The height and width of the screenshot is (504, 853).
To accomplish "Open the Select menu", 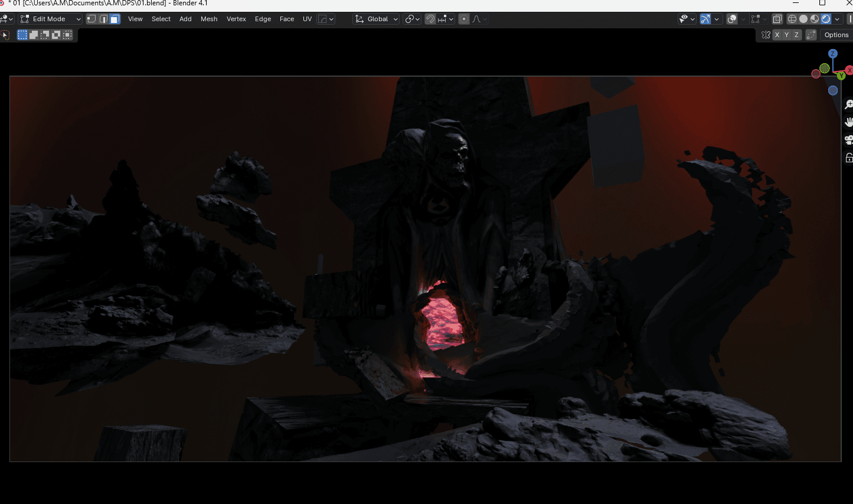I will click(161, 19).
